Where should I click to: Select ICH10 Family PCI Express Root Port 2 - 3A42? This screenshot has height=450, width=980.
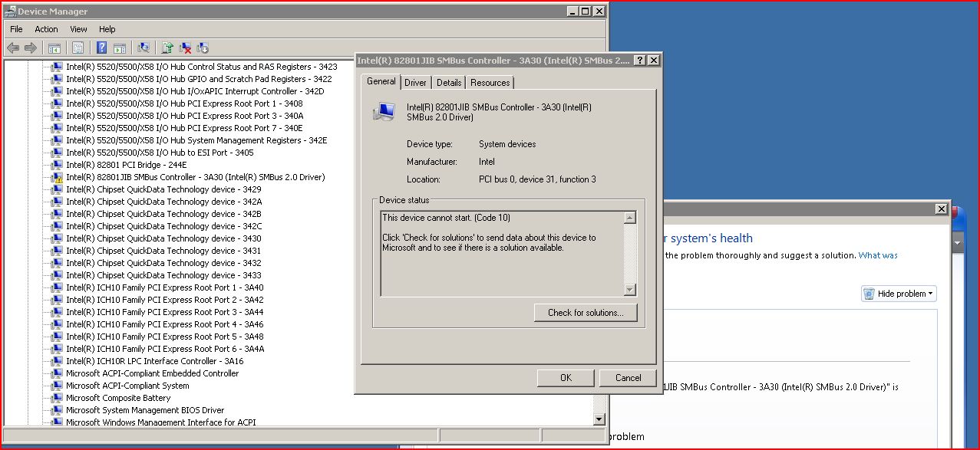[x=165, y=300]
